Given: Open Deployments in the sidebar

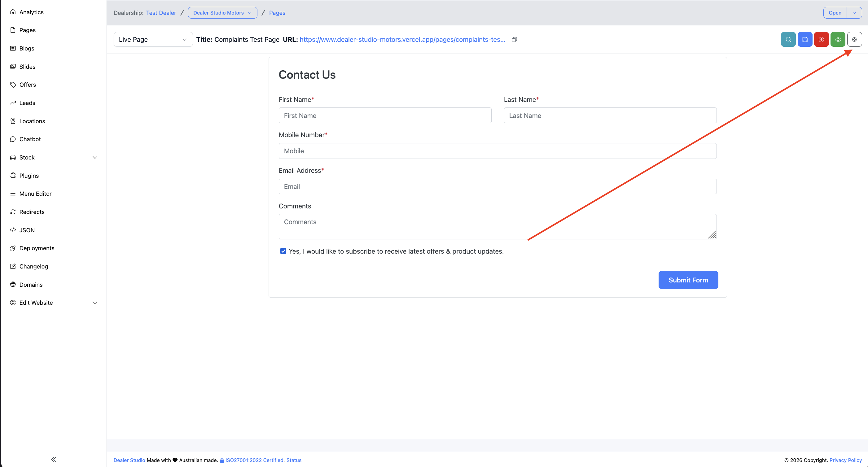Looking at the screenshot, I should [x=37, y=248].
